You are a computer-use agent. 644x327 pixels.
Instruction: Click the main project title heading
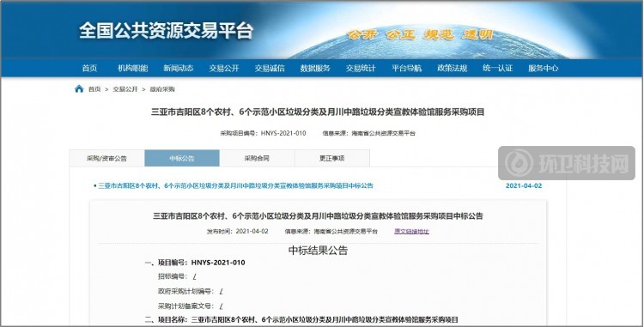[x=318, y=112]
